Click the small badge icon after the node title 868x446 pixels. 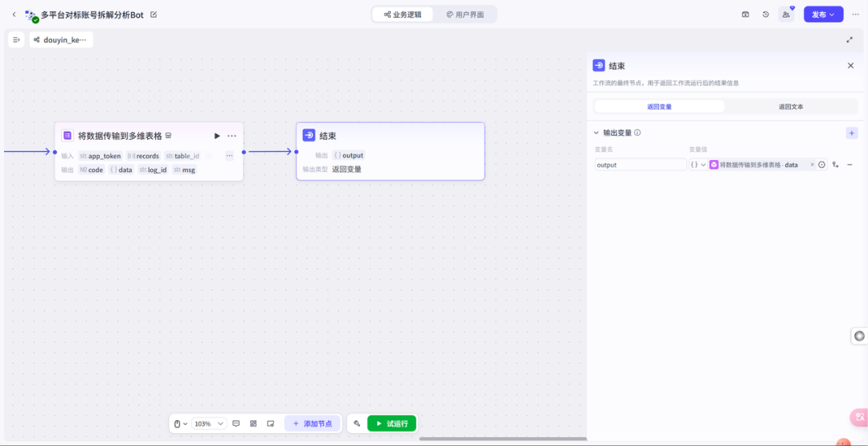tap(168, 136)
